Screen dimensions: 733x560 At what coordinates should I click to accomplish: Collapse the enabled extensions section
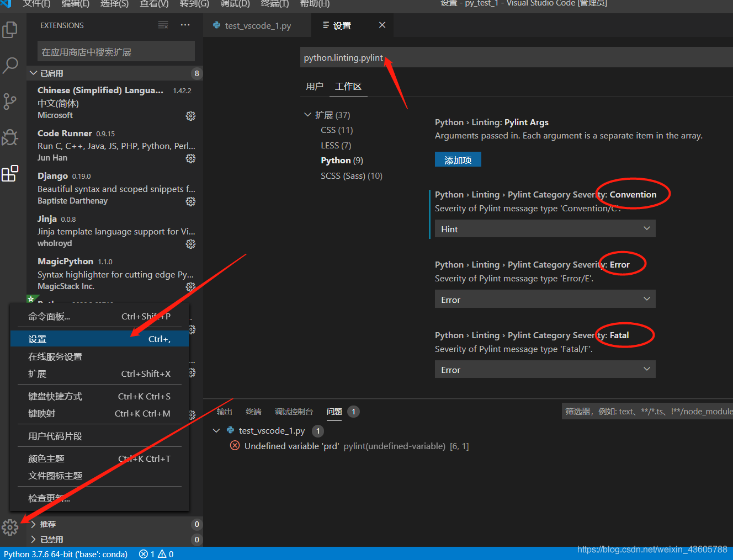[34, 73]
